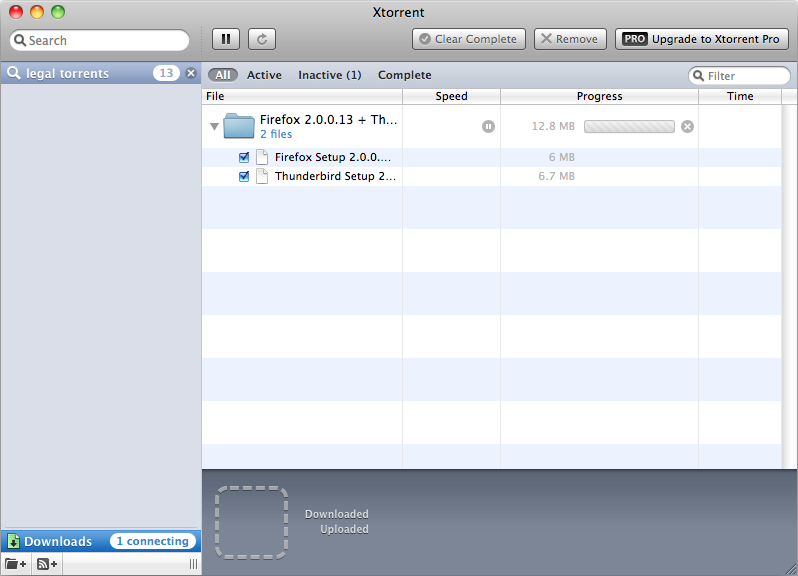Viewport: 798px width, 576px height.
Task: Click the Thunderbird Setup document icon
Action: click(262, 176)
